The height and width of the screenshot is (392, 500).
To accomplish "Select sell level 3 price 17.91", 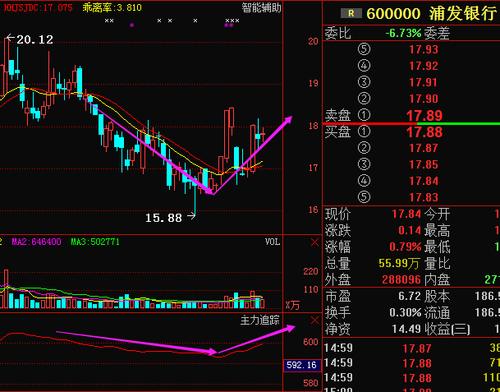I will click(x=423, y=82).
